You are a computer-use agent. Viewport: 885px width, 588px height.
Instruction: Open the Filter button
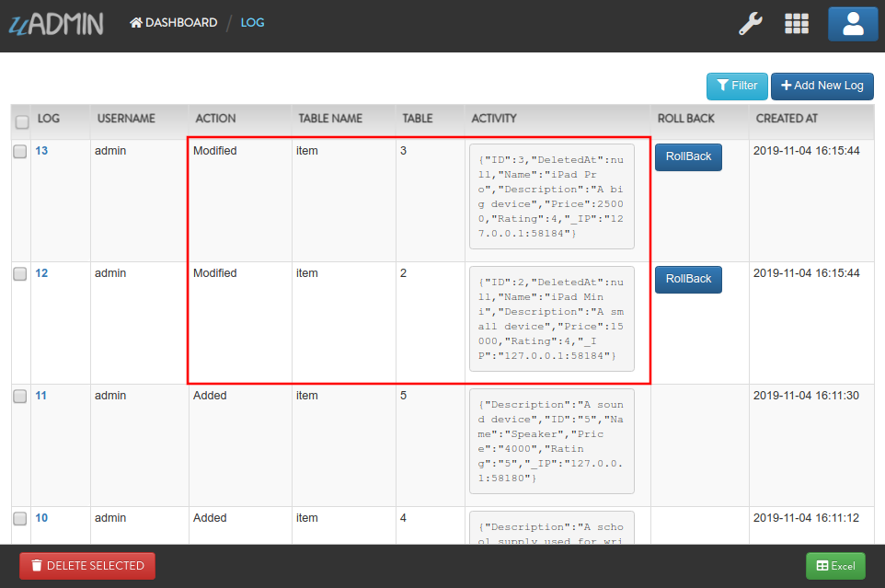737,86
